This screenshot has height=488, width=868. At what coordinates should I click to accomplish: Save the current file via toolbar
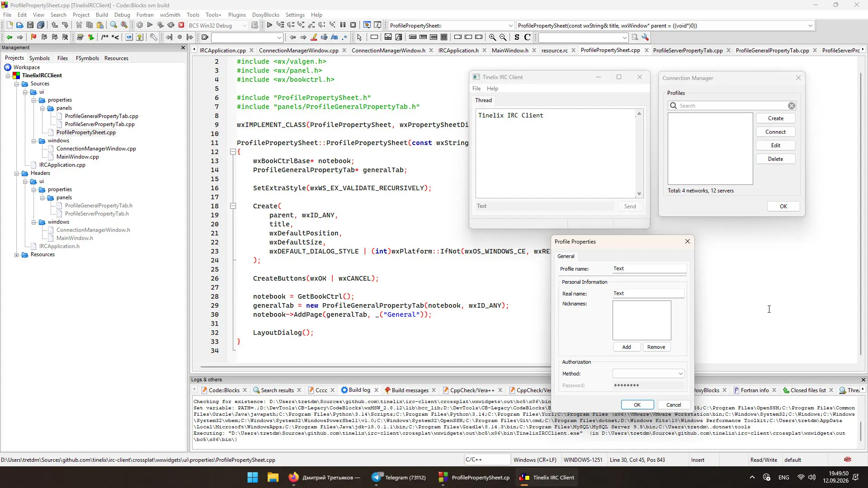tap(30, 25)
